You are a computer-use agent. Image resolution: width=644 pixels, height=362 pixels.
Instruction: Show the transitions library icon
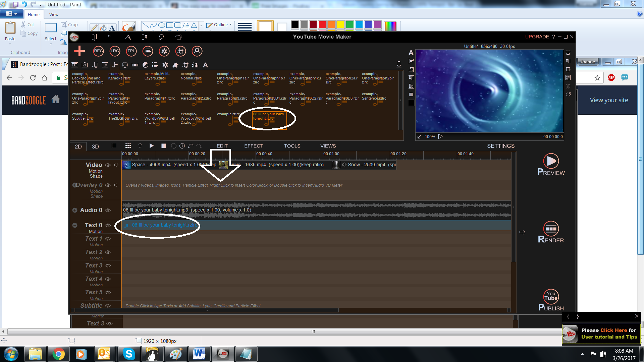[105, 65]
